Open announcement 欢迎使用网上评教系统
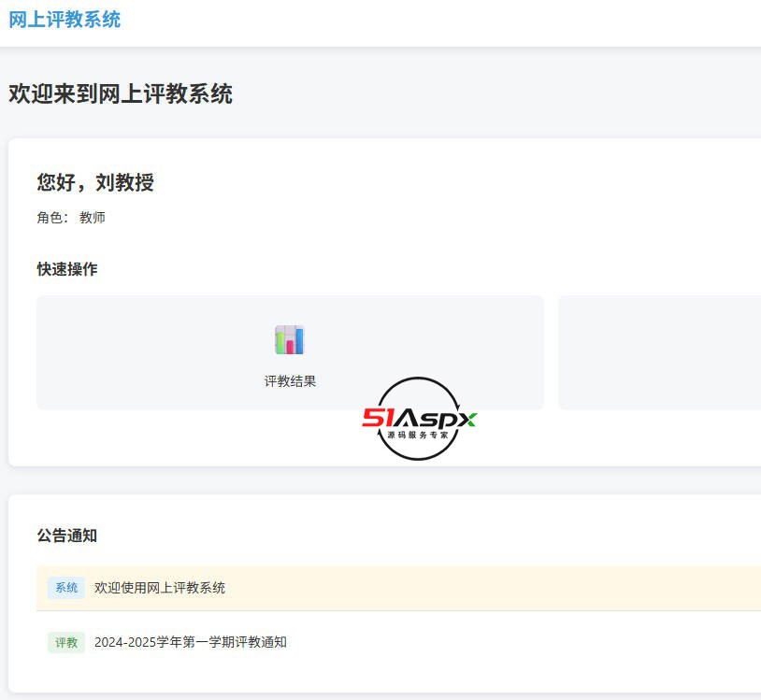This screenshot has height=700, width=761. [160, 588]
